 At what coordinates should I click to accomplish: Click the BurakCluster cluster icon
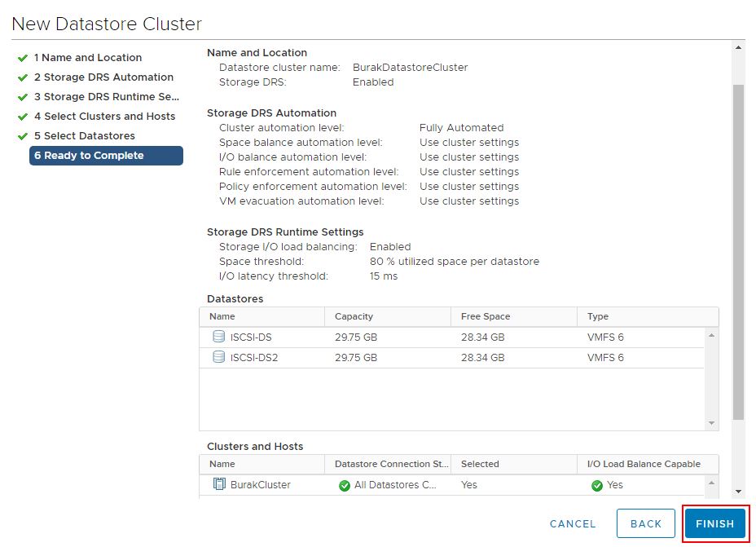[219, 483]
